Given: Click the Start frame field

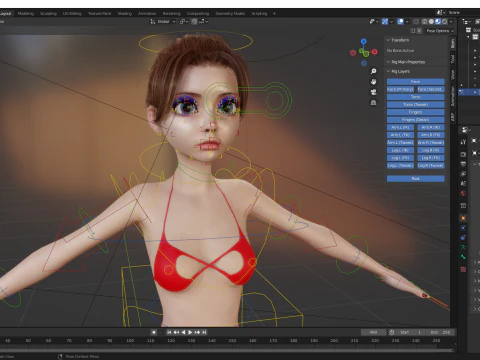Looking at the screenshot, I should (411, 332).
